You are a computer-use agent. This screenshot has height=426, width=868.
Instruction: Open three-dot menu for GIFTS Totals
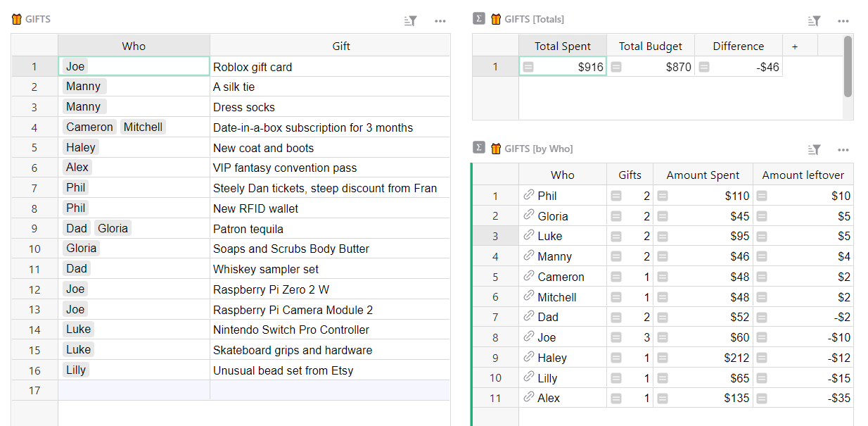[x=843, y=21]
